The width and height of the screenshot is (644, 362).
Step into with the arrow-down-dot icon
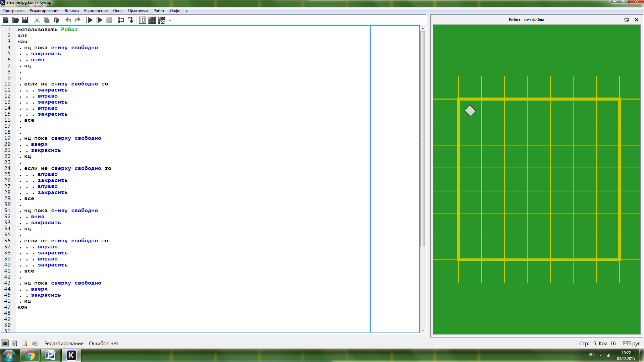click(130, 20)
